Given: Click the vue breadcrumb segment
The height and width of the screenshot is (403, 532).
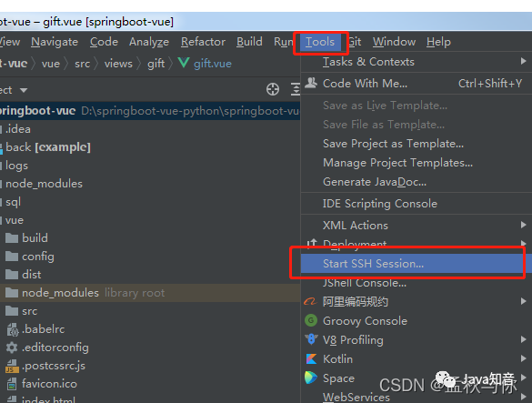Looking at the screenshot, I should (x=51, y=64).
